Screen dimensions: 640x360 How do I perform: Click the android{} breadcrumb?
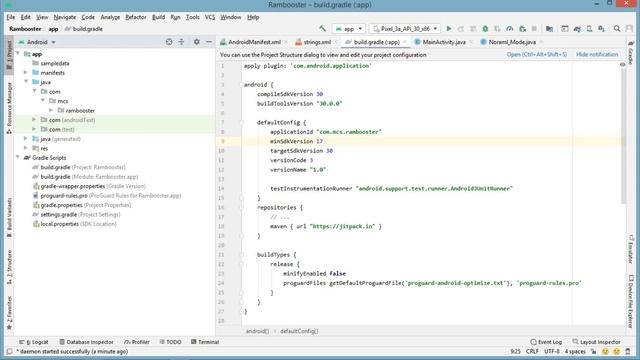[x=257, y=331]
